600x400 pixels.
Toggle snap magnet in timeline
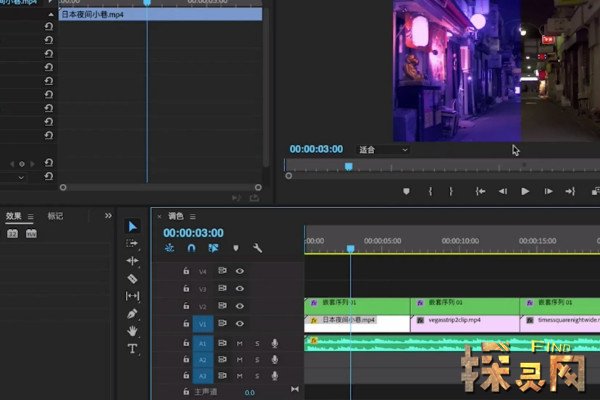click(x=191, y=248)
